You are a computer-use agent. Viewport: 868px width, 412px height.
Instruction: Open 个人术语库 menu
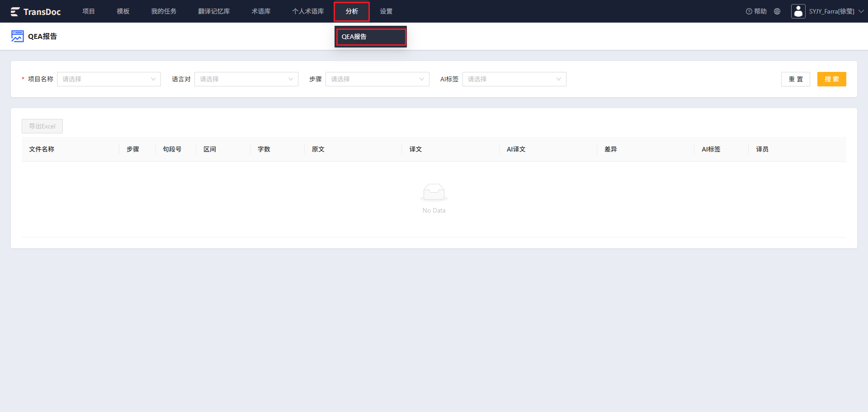[308, 11]
